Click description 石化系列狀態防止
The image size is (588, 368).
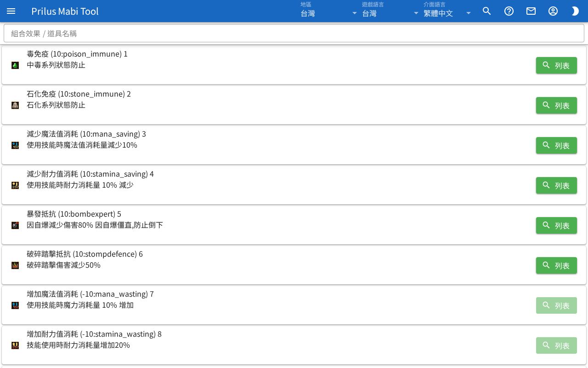[56, 105]
